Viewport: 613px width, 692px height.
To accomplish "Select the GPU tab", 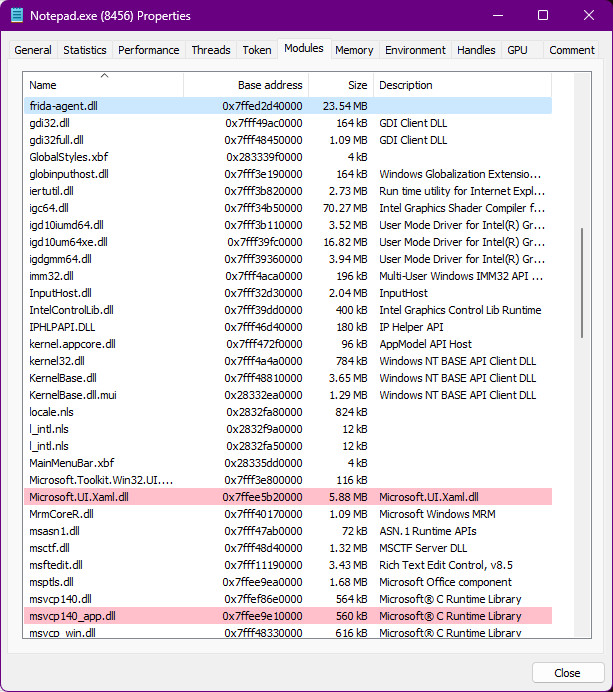I will click(517, 50).
